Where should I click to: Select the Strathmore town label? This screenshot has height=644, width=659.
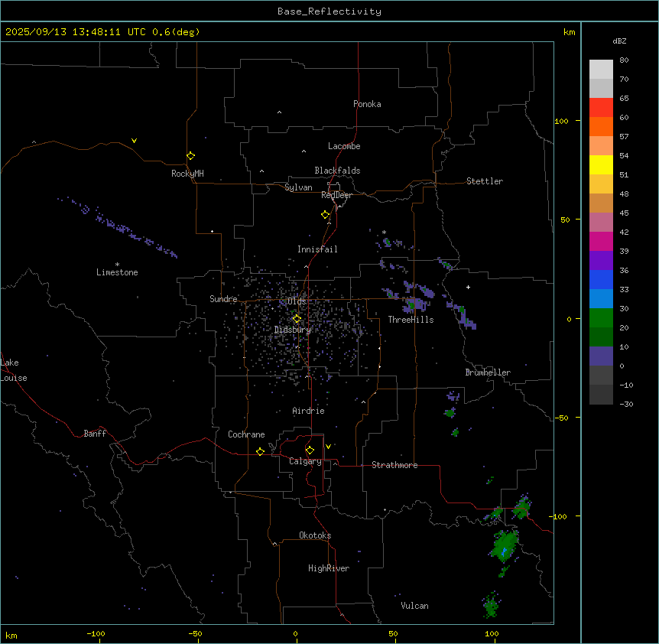tap(394, 465)
